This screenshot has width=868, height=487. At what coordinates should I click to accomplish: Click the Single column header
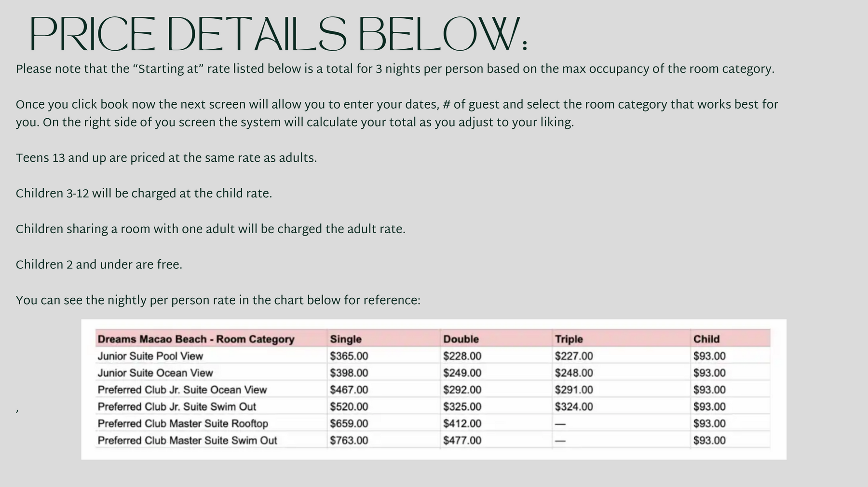[346, 339]
